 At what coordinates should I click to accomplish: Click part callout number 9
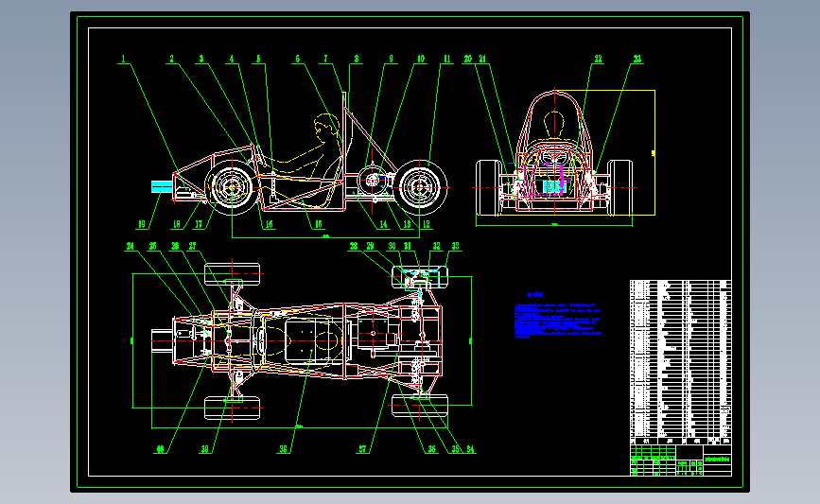click(391, 59)
